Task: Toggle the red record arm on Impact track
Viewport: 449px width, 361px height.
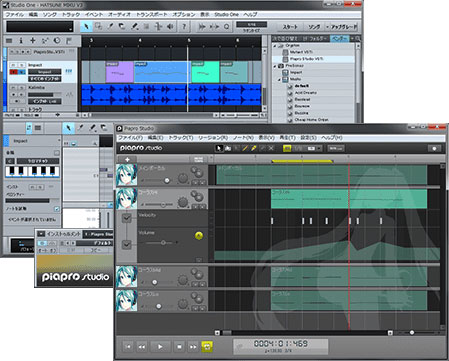Action: pyautogui.click(x=13, y=72)
